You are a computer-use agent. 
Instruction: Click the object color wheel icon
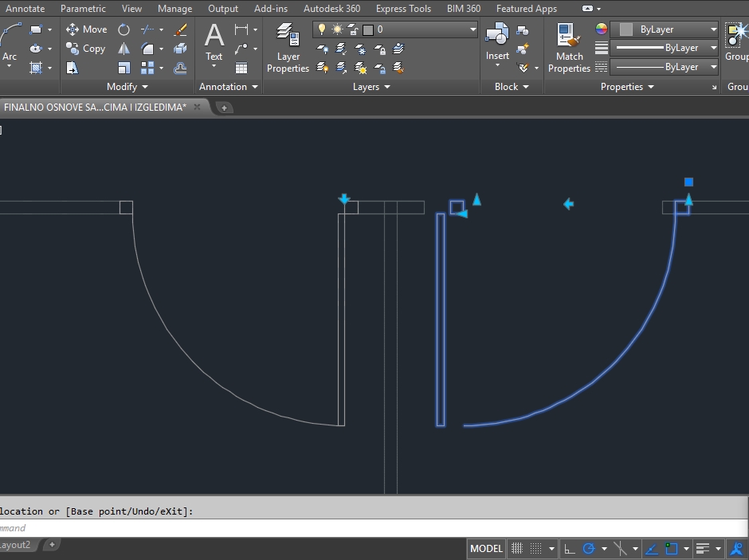602,29
